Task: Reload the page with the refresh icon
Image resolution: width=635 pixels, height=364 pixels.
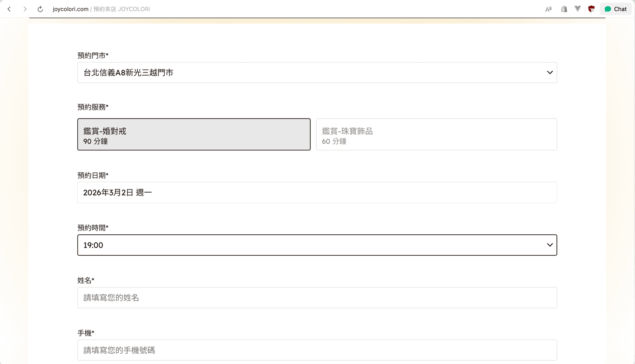Action: point(40,9)
